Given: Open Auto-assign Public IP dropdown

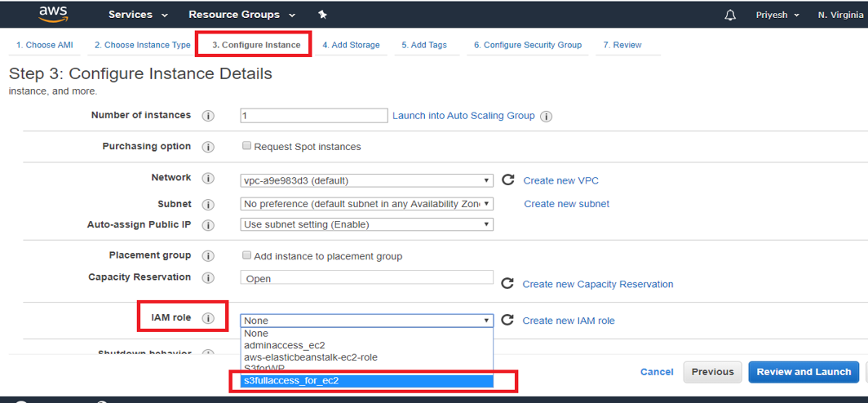Looking at the screenshot, I should pyautogui.click(x=366, y=224).
